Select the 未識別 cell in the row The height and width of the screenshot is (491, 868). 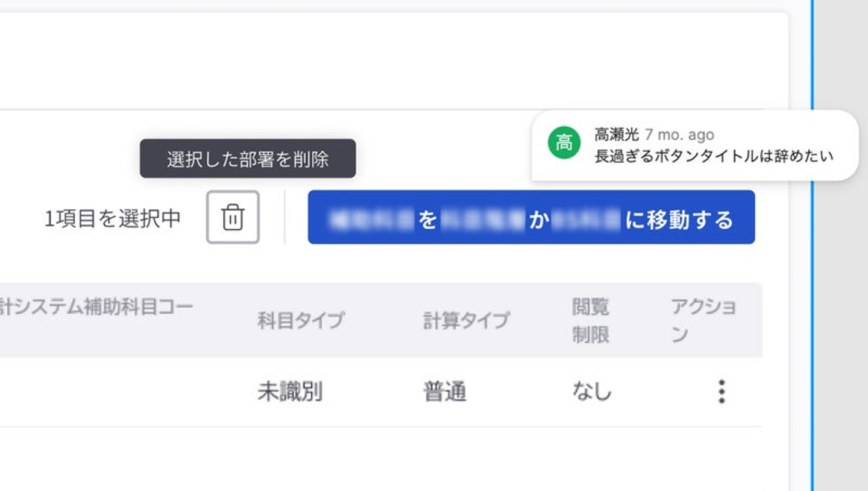click(x=290, y=392)
